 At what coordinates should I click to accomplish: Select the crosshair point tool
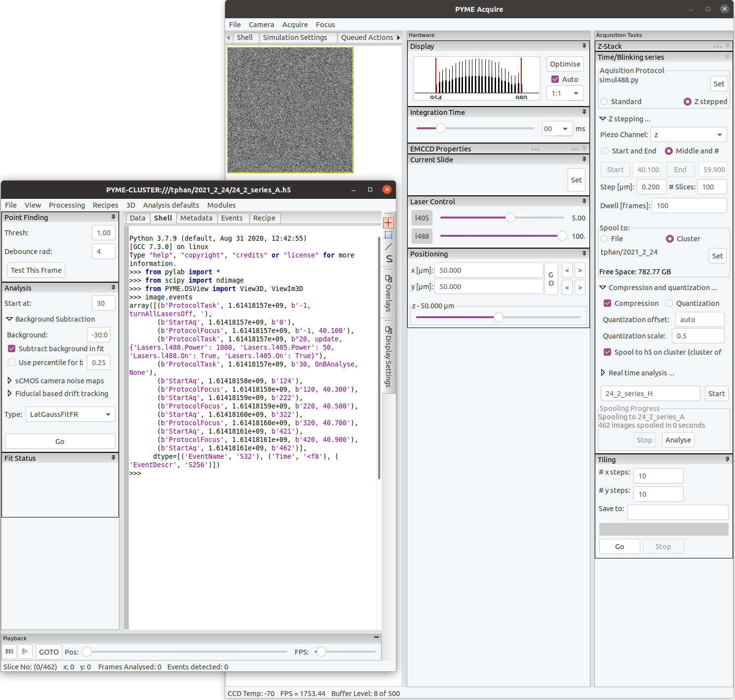(388, 222)
